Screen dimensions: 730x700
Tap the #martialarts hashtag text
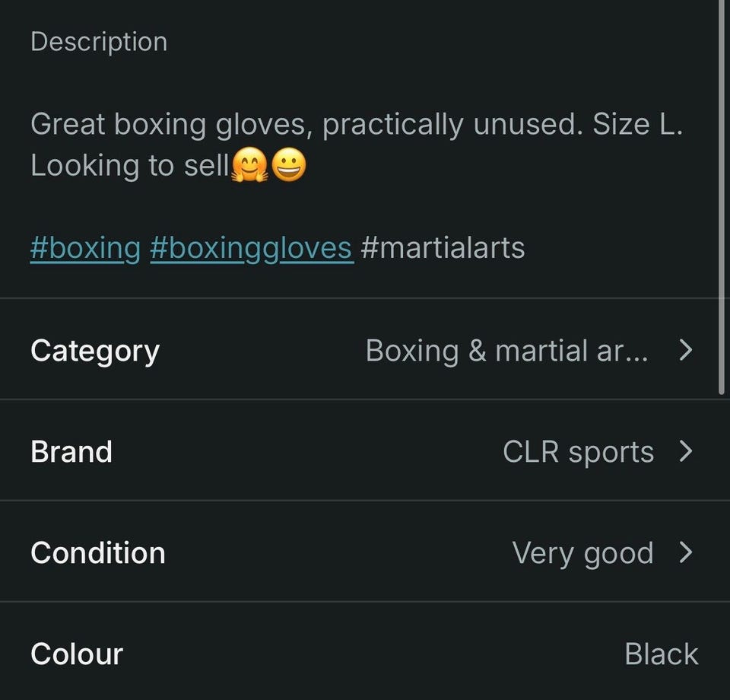(443, 247)
